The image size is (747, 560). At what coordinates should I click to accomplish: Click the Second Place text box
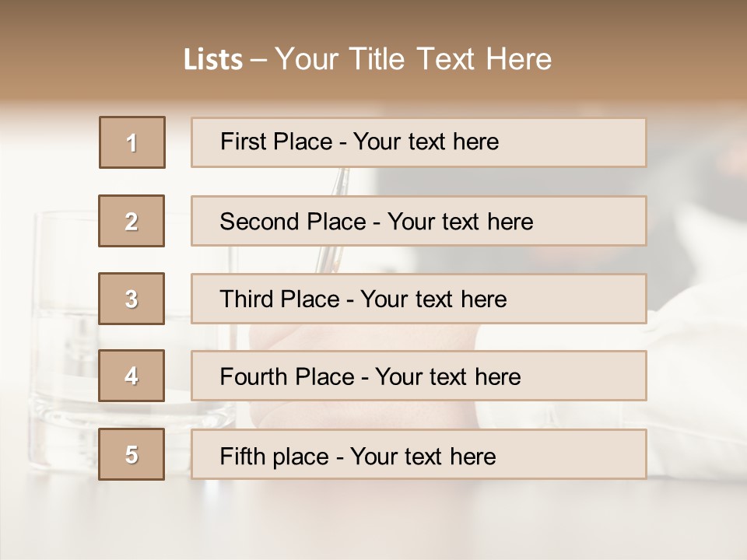click(x=419, y=221)
